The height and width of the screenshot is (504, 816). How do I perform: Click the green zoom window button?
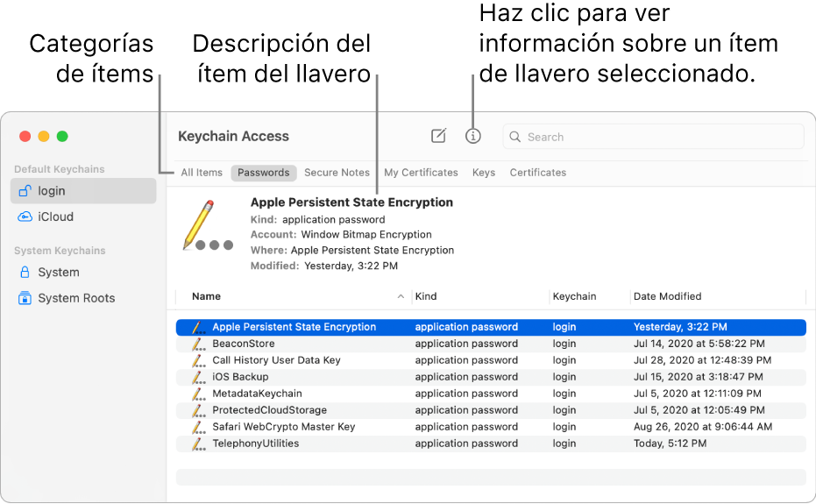[62, 137]
